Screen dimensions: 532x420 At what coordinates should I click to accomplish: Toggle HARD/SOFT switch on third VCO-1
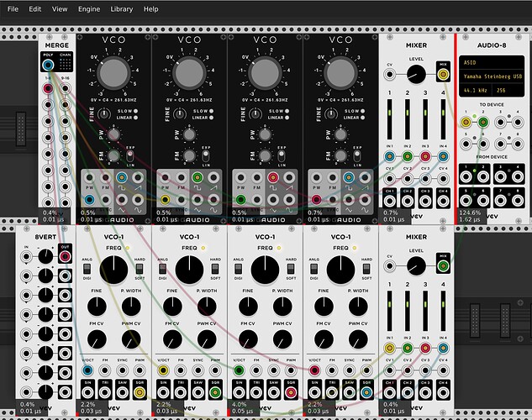click(291, 269)
